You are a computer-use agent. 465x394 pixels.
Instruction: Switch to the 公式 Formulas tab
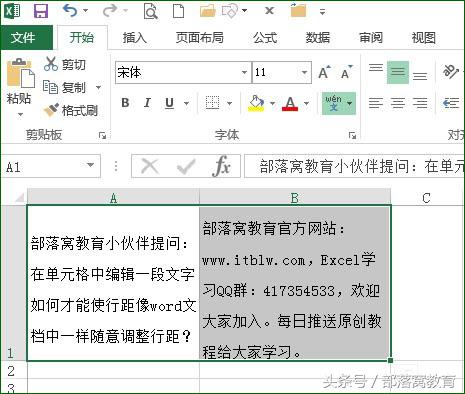pyautogui.click(x=265, y=37)
